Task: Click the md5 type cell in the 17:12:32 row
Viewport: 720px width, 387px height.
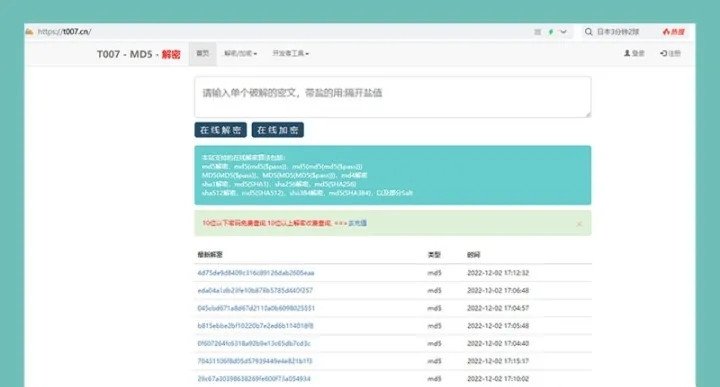Action: point(434,273)
